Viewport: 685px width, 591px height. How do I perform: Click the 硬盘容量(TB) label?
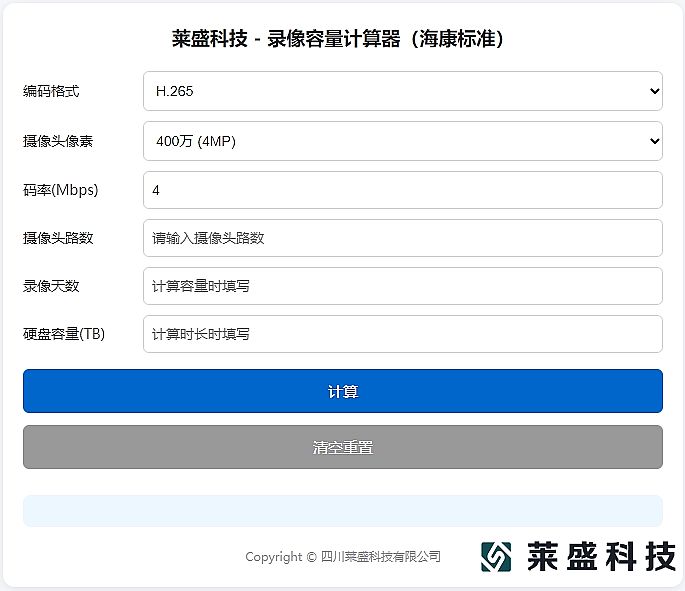click(64, 334)
